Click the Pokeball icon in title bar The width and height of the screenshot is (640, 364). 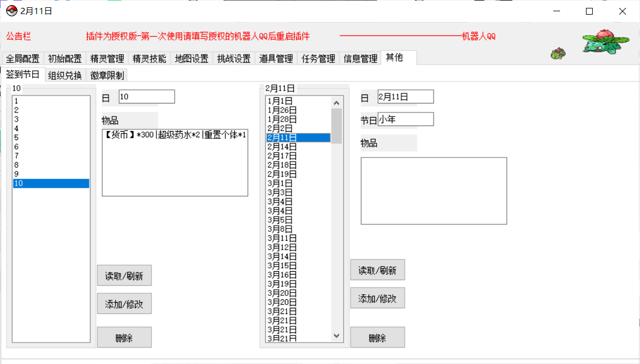11,11
